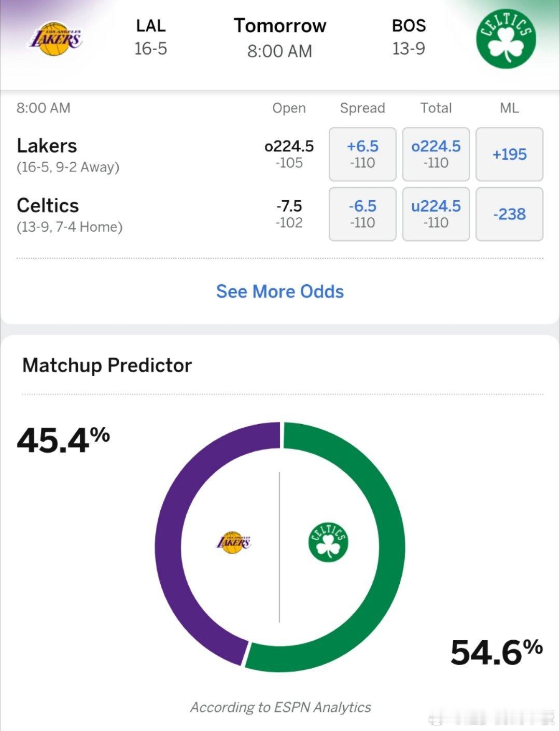Click the Celtics team name link
The width and height of the screenshot is (560, 731).
click(48, 205)
